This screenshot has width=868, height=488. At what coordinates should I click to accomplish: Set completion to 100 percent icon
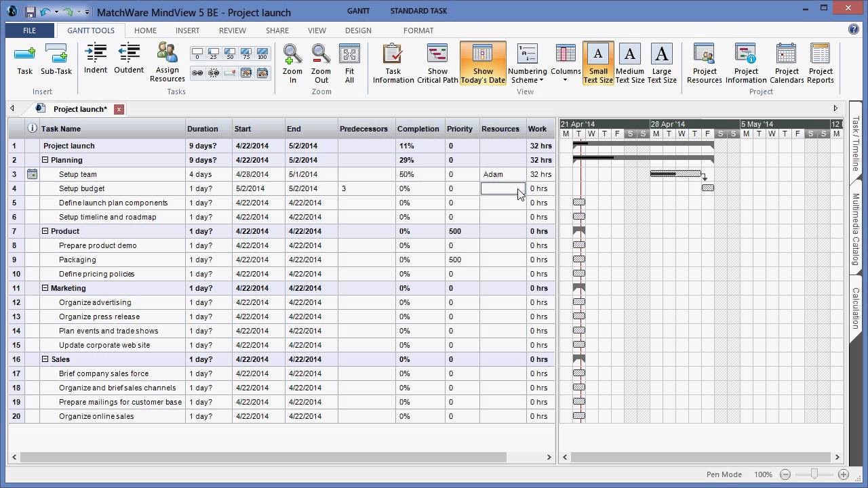(x=262, y=54)
